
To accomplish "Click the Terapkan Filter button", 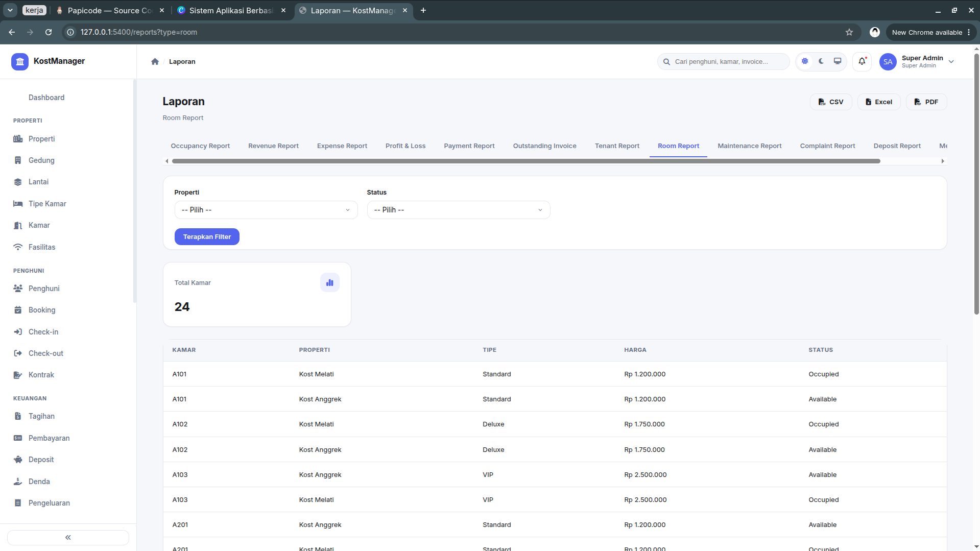I will click(x=207, y=236).
